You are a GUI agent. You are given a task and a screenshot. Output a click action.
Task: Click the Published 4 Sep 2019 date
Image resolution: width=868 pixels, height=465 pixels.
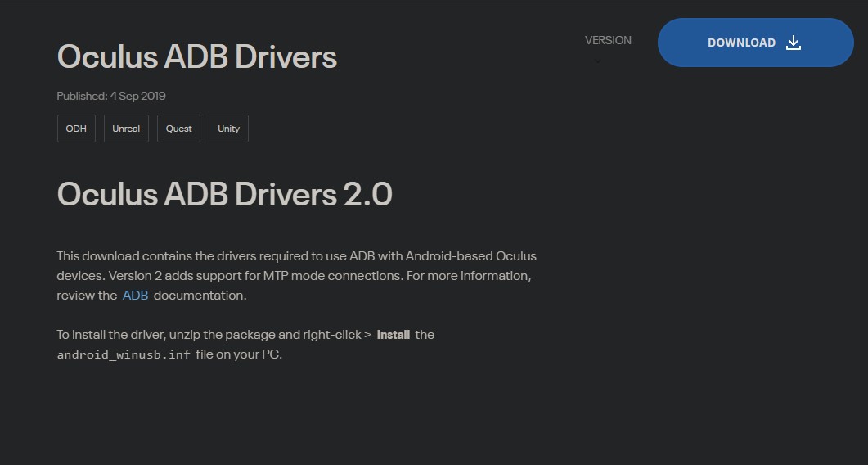pos(111,96)
